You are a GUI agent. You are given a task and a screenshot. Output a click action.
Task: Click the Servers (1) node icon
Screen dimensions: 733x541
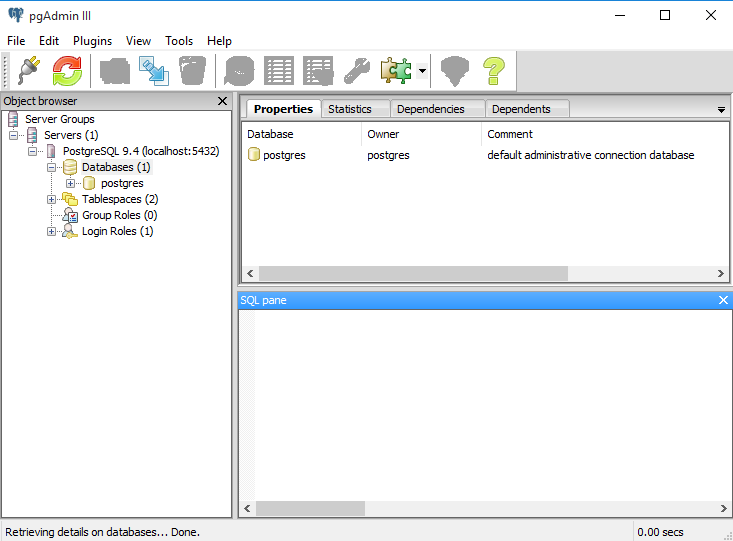click(x=32, y=135)
